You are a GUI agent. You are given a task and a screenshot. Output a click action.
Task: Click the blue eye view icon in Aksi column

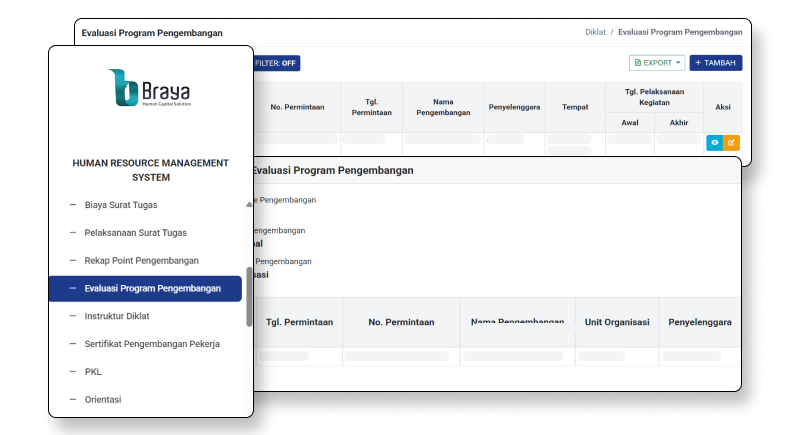714,143
